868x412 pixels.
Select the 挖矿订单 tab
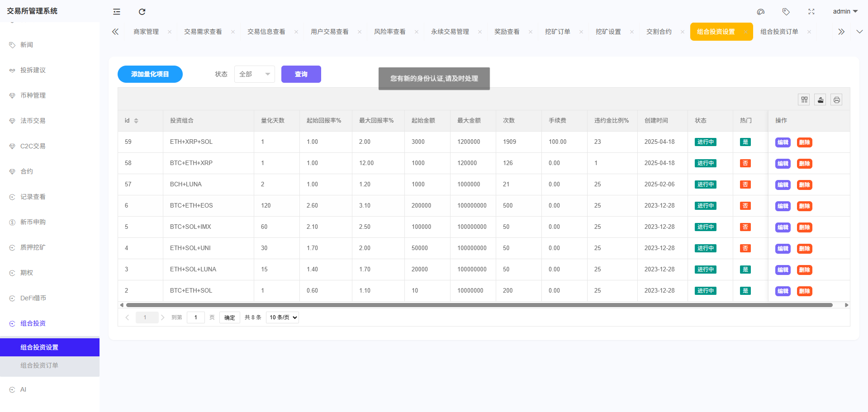tap(558, 32)
